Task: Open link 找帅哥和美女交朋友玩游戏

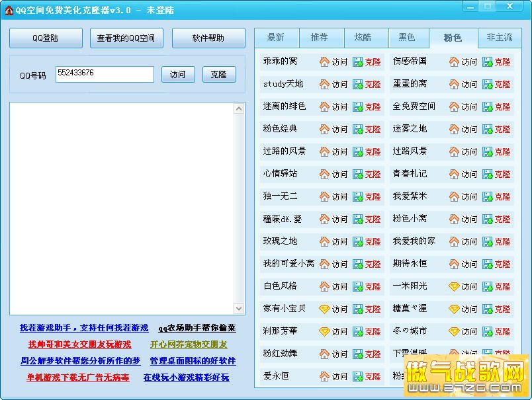Action: [x=79, y=344]
